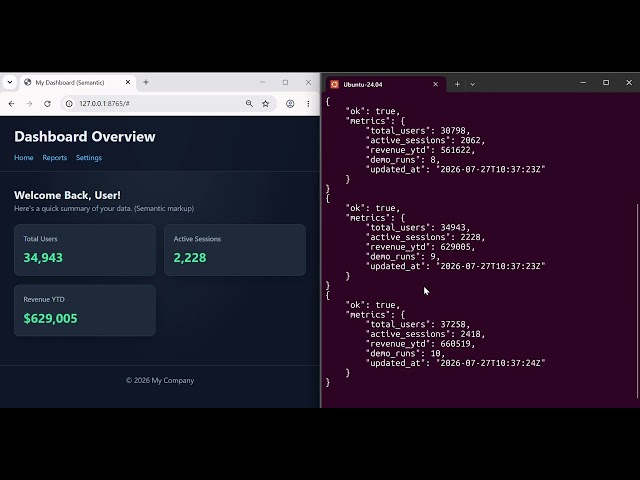Expand the browser tab search dropdown
640x480 pixels.
coord(10,82)
